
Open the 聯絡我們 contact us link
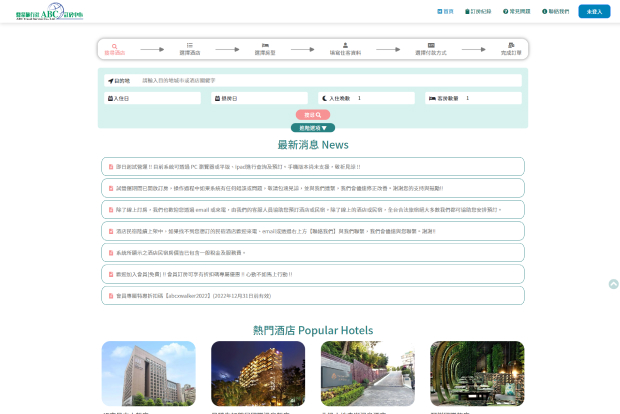[556, 11]
